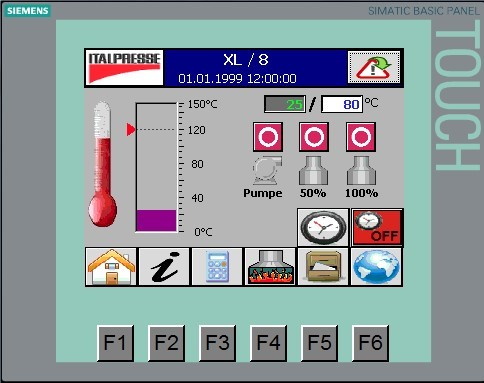Click the F6 function key
Screen dimensions: 484x383
pyautogui.click(x=370, y=343)
